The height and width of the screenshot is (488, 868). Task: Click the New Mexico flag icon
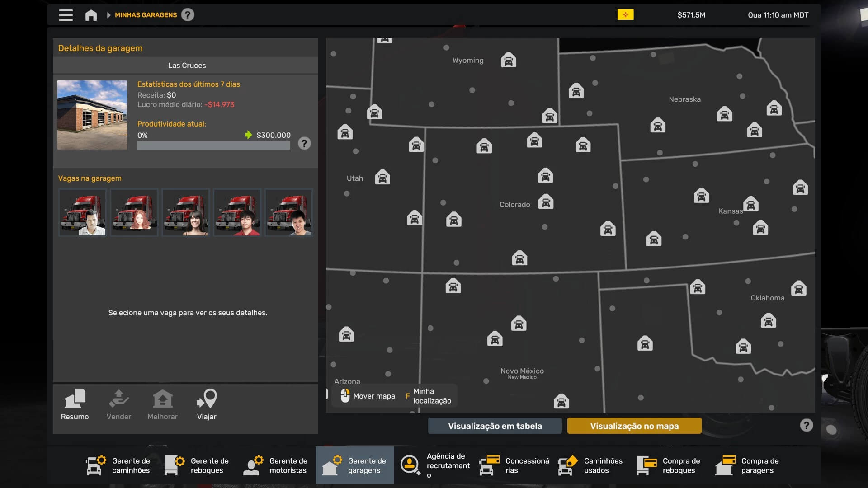[x=625, y=15]
